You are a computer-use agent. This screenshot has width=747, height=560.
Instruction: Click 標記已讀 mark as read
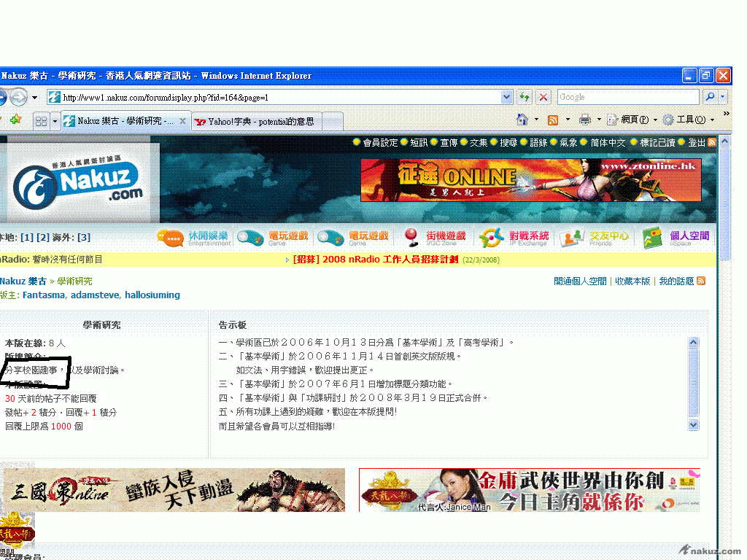click(657, 142)
